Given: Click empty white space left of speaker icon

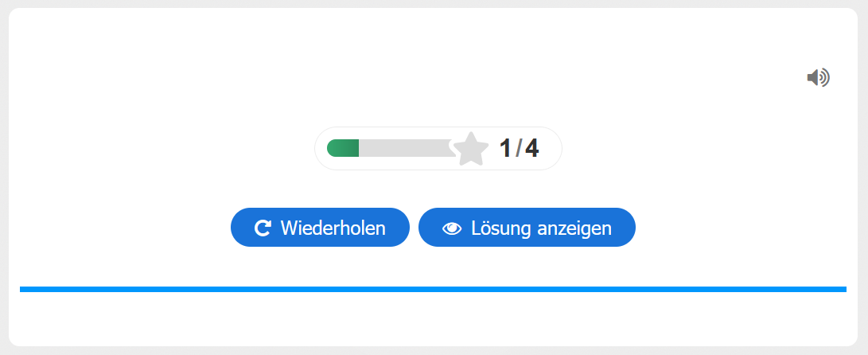Looking at the screenshot, I should [x=716, y=77].
